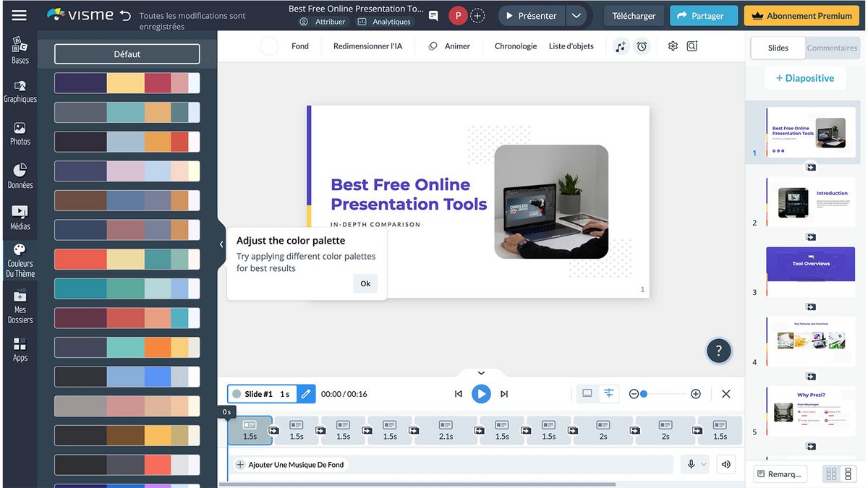Open Chronologie in the toolbar
This screenshot has width=868, height=488.
point(516,46)
